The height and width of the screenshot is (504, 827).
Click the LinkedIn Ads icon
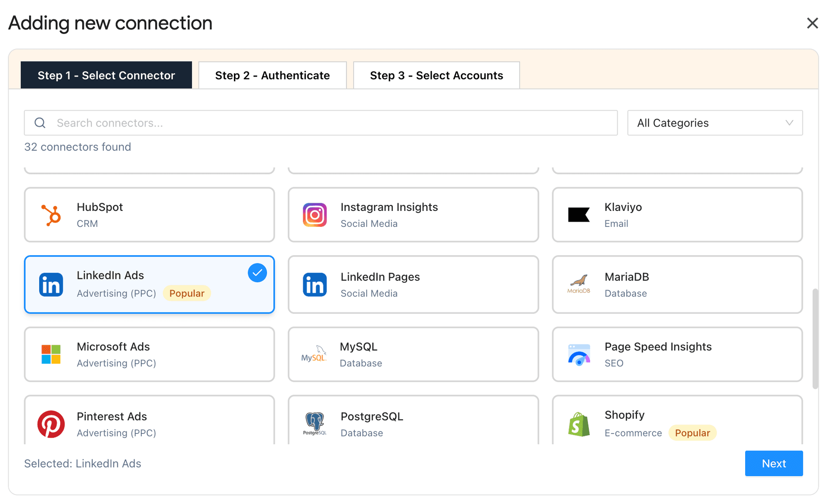51,284
